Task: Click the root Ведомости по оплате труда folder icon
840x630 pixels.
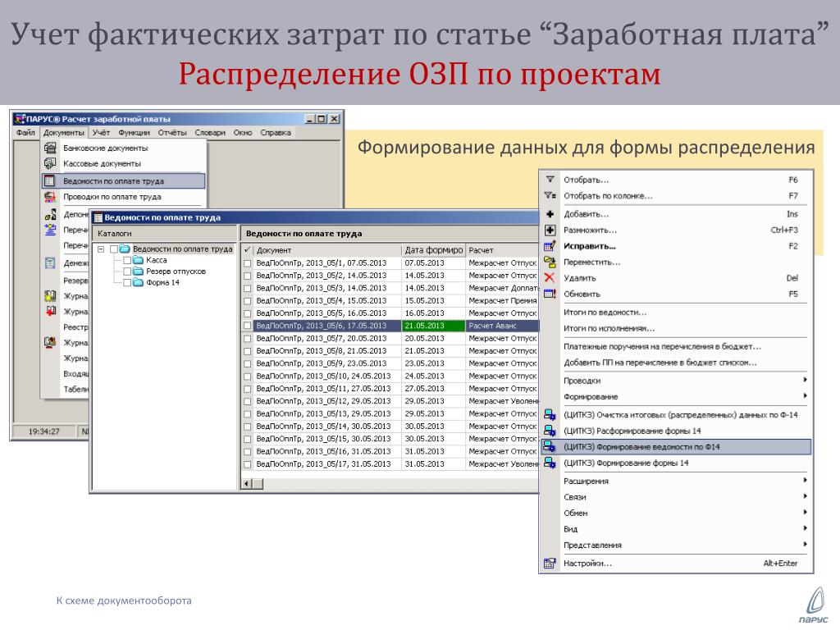Action: 125,249
